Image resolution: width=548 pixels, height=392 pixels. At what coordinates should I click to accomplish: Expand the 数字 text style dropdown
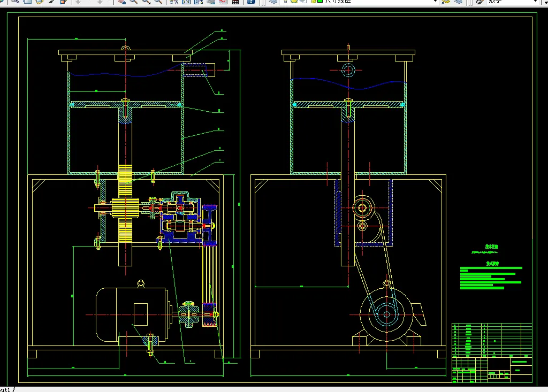click(x=535, y=2)
